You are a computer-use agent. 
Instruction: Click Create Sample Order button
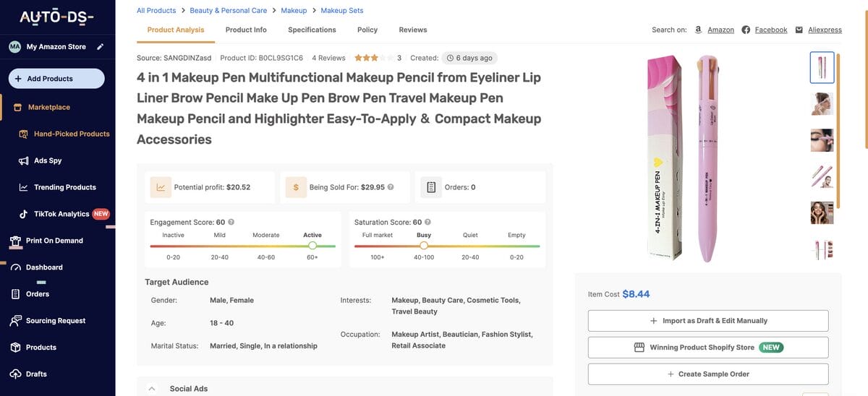click(708, 374)
